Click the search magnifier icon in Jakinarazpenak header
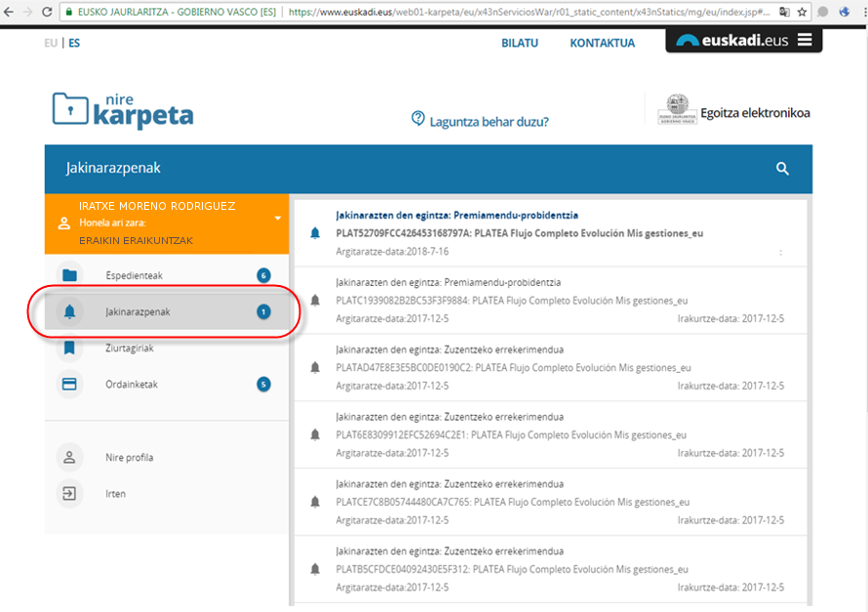This screenshot has height=612, width=868. coord(782,169)
